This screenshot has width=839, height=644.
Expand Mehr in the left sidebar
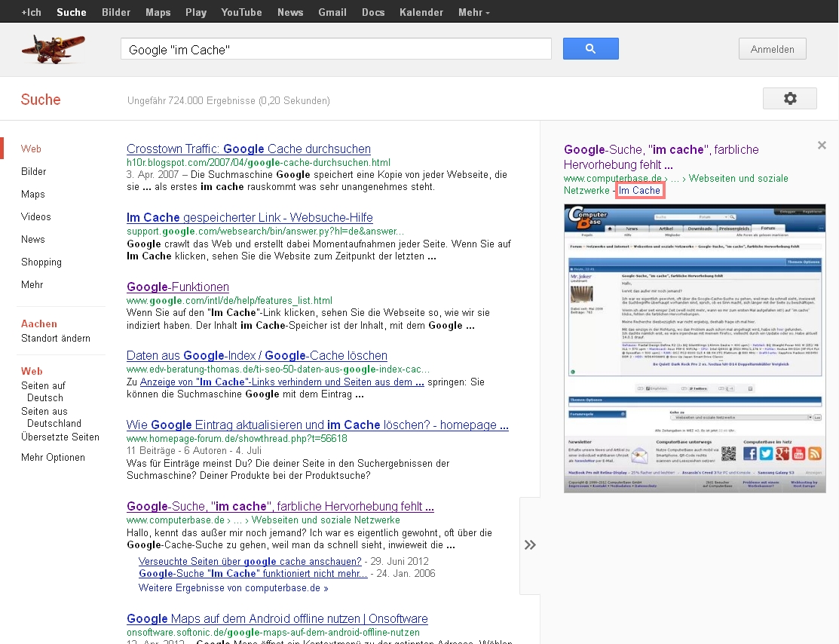point(32,285)
